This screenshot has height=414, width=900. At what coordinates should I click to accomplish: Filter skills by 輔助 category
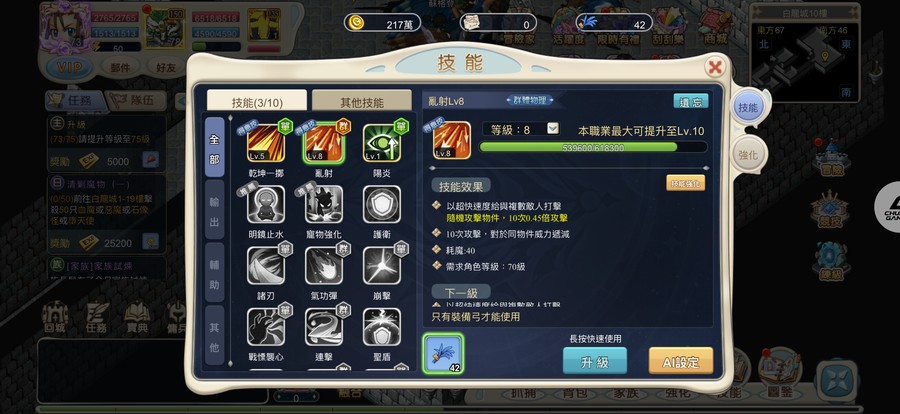coord(214,272)
